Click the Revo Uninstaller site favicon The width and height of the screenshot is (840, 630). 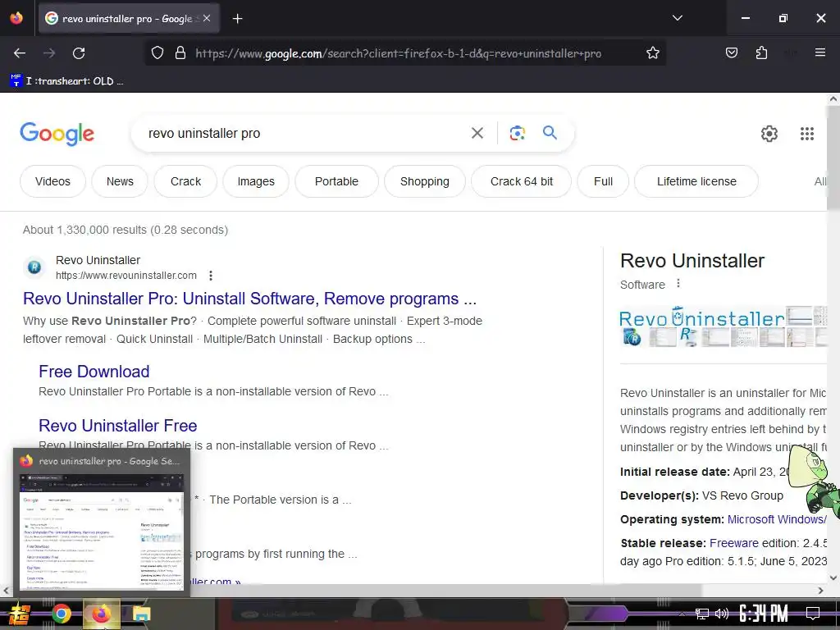tap(34, 267)
